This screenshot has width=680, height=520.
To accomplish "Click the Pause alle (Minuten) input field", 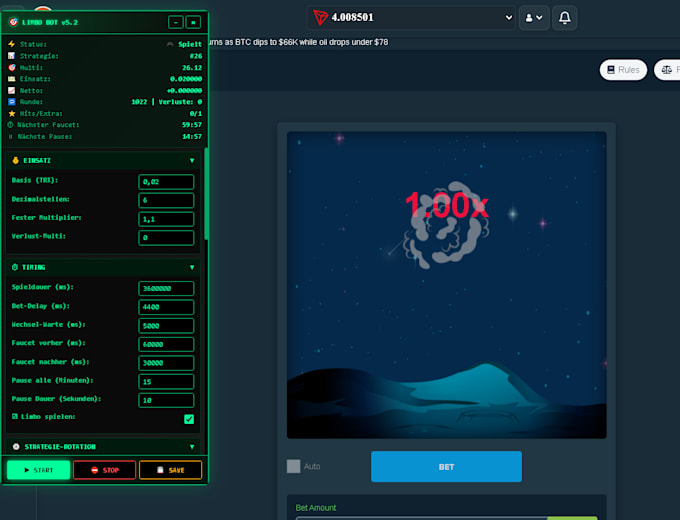I will (166, 382).
